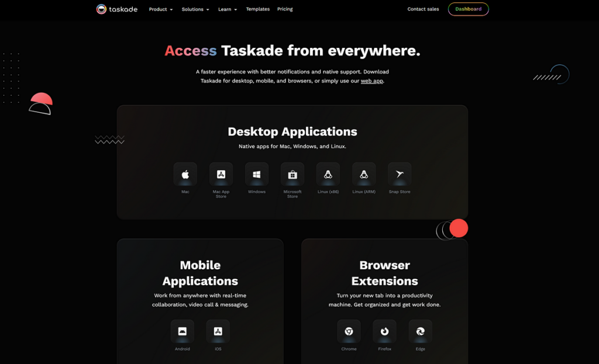Click the Mobile Applications heading
599x364 pixels.
200,273
